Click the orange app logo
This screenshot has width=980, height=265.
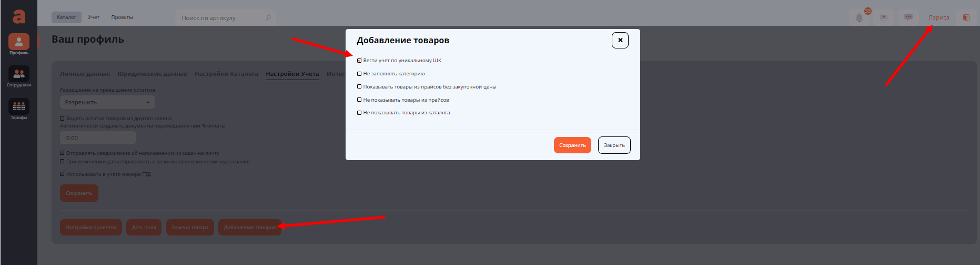pyautogui.click(x=19, y=16)
